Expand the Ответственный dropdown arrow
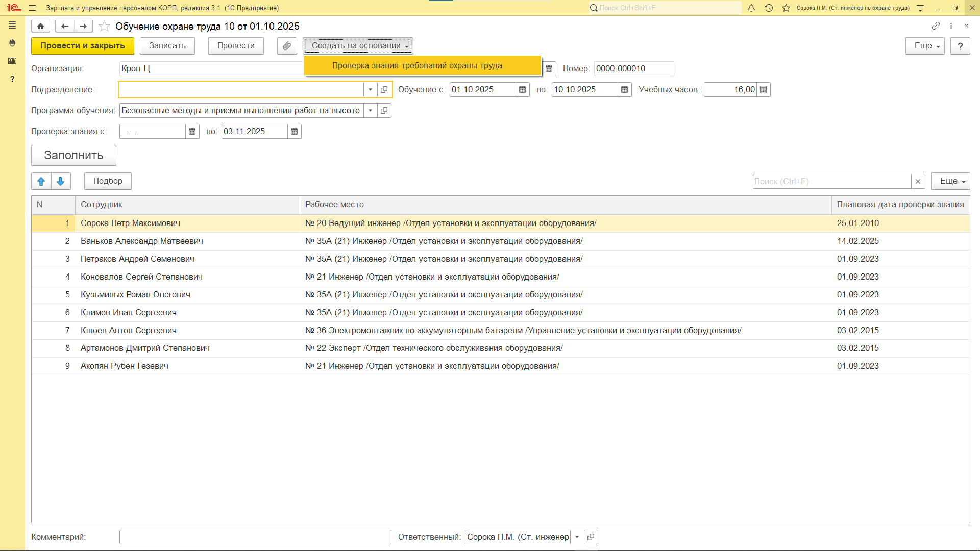Viewport: 980px width, 551px height. tap(577, 537)
